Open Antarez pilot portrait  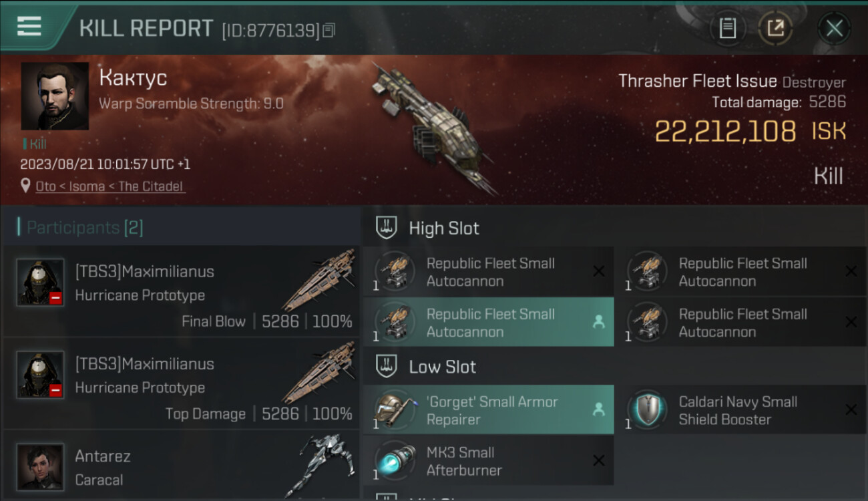pyautogui.click(x=40, y=466)
